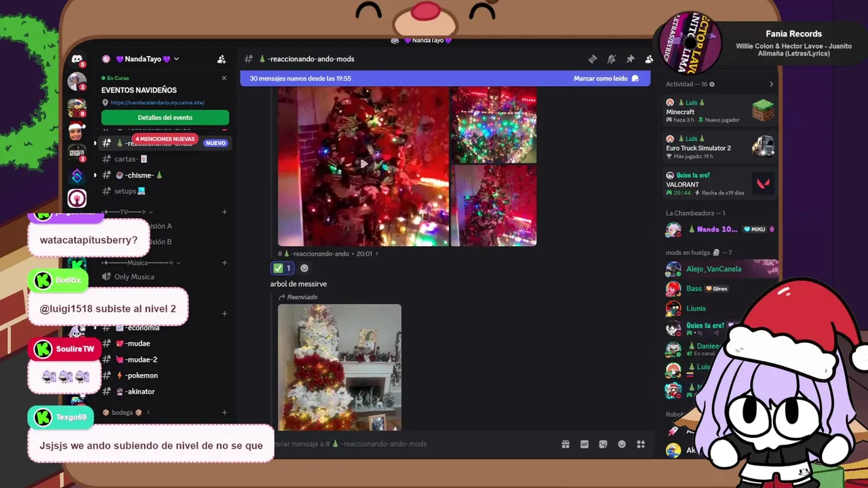The height and width of the screenshot is (488, 868).
Task: Open the Valorant game logo icon
Action: (x=763, y=183)
